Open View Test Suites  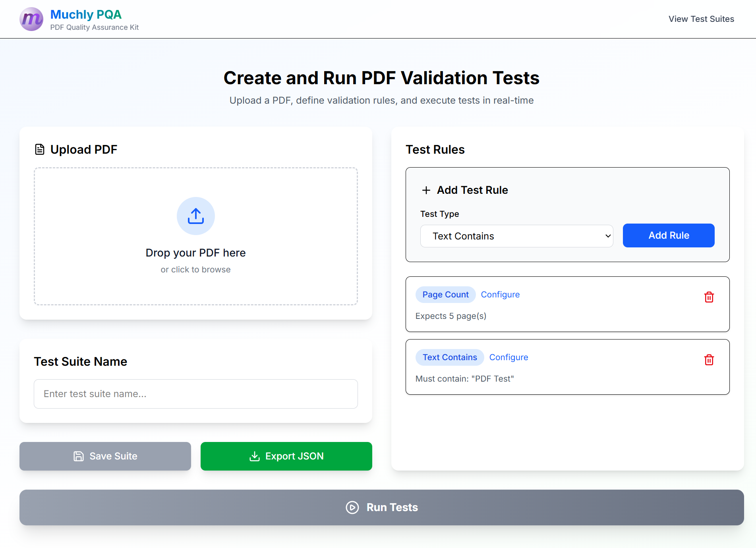point(701,19)
